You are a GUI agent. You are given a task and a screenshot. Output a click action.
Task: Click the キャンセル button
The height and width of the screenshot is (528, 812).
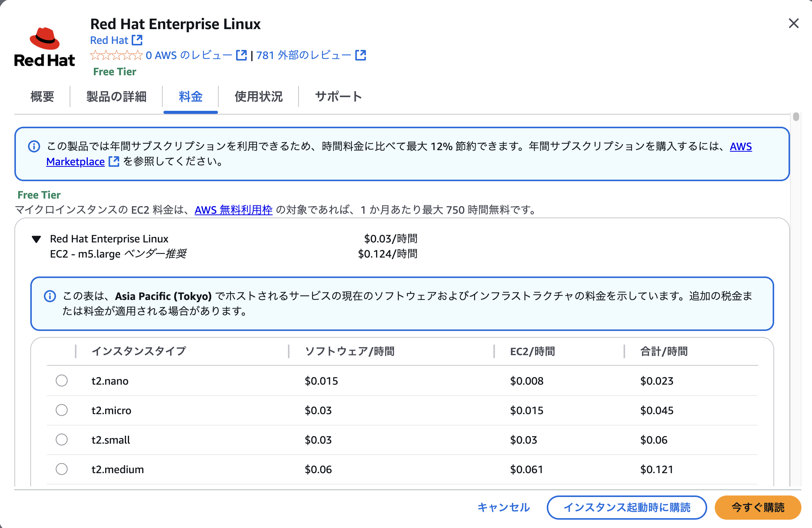coord(504,507)
